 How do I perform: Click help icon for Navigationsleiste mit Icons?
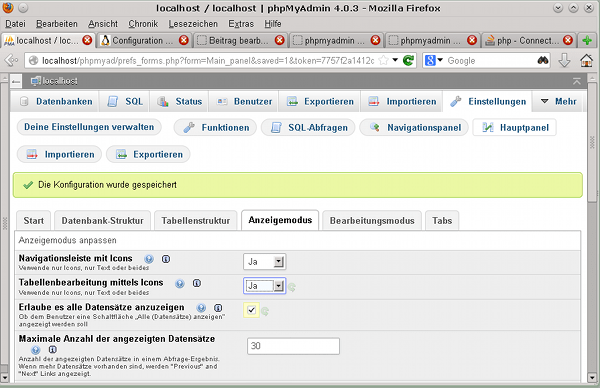click(149, 259)
